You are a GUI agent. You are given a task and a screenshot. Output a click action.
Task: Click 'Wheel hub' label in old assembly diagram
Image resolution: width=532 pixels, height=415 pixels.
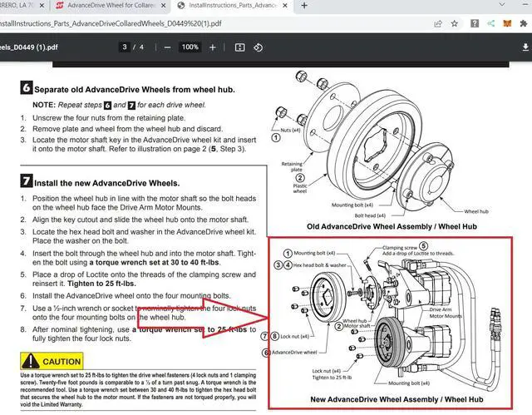tap(476, 211)
